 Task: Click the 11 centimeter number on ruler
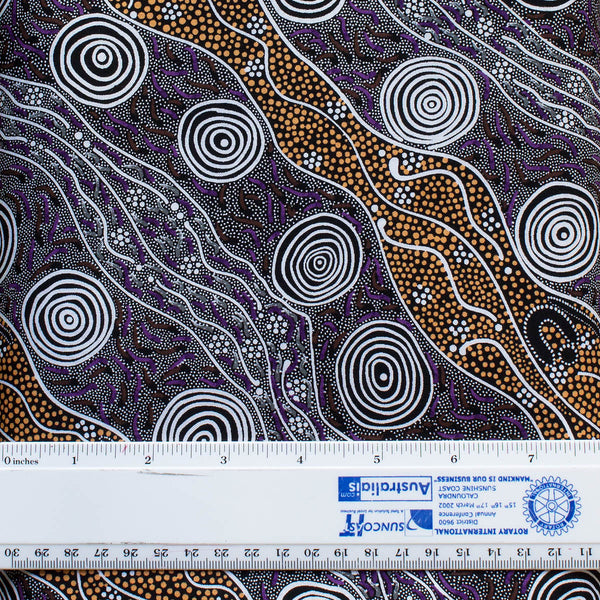tap(586, 552)
